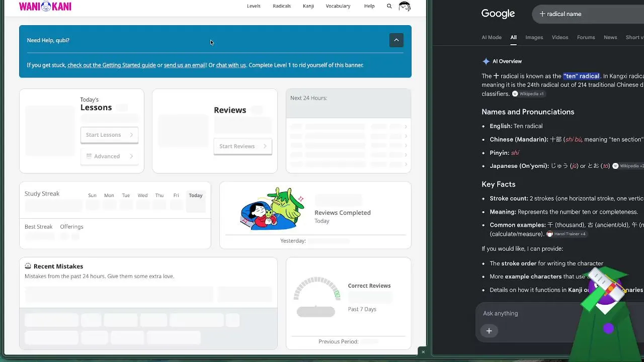Click the Previous Period label
This screenshot has height=362, width=644.
[x=339, y=342]
